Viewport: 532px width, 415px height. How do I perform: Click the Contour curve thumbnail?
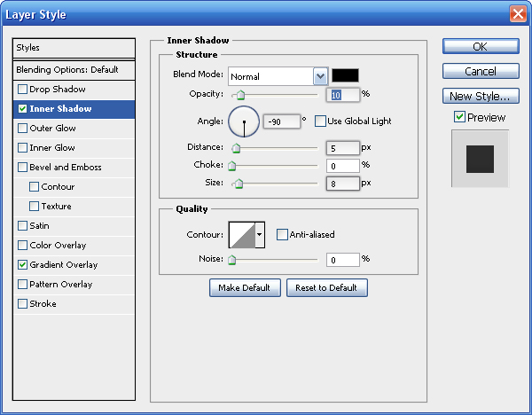[x=242, y=235]
